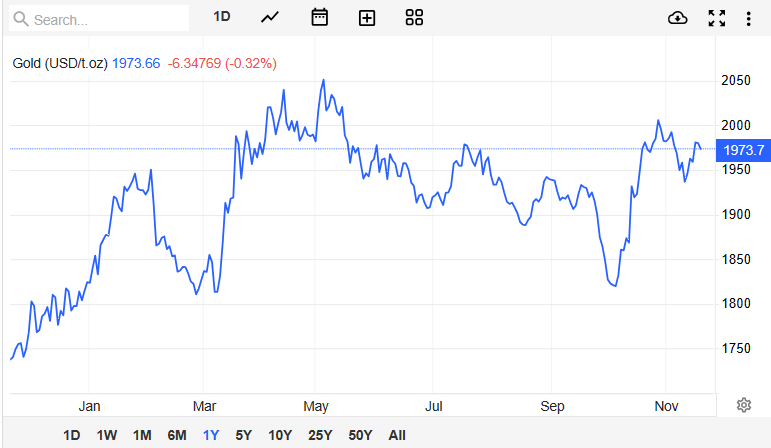Screen dimensions: 771x448
Task: Open the three-dot more options menu
Action: [x=748, y=19]
